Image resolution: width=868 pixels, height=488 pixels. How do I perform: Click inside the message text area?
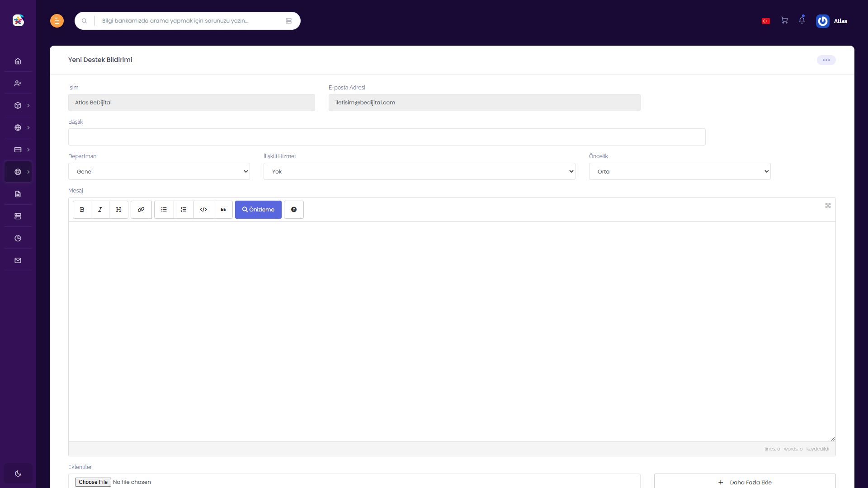pos(452,332)
